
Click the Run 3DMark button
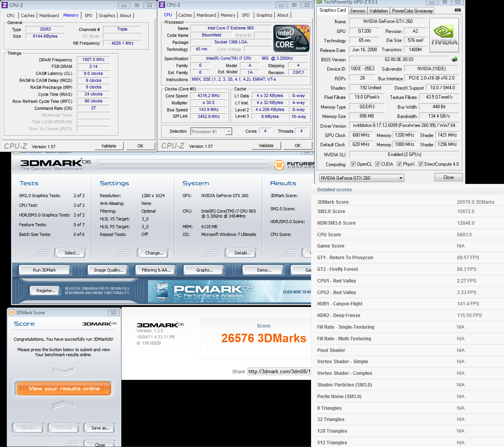[44, 270]
